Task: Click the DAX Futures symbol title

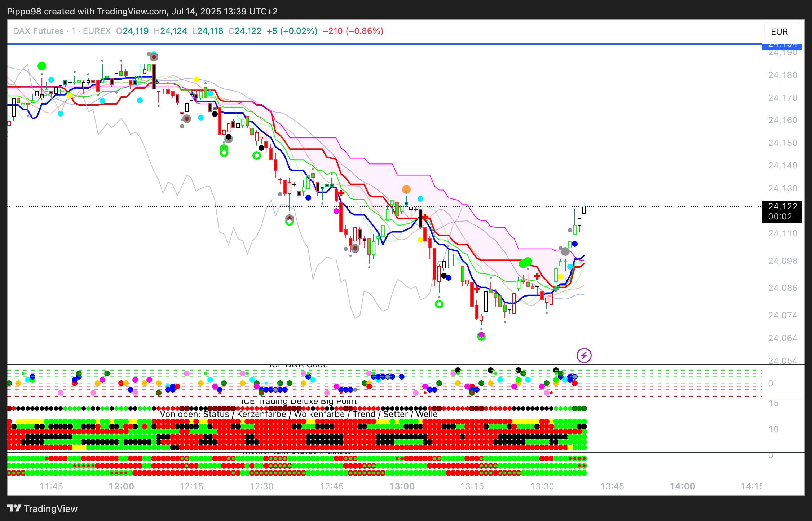Action: (38, 31)
